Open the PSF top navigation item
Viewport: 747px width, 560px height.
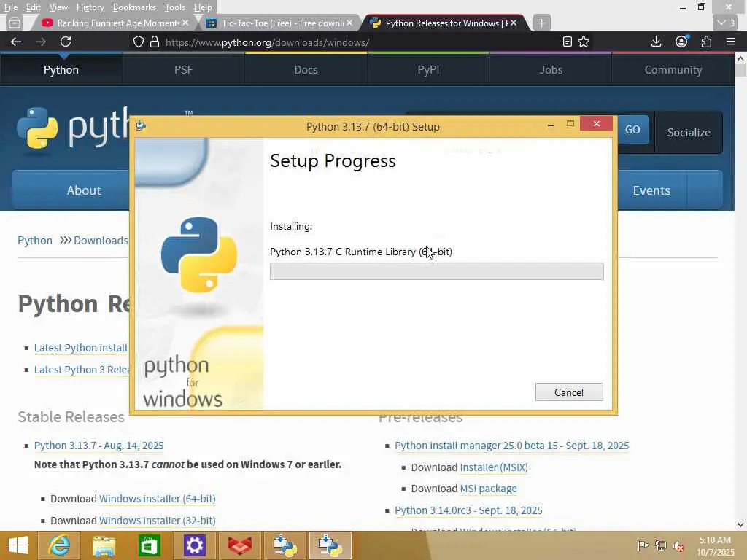click(x=183, y=70)
